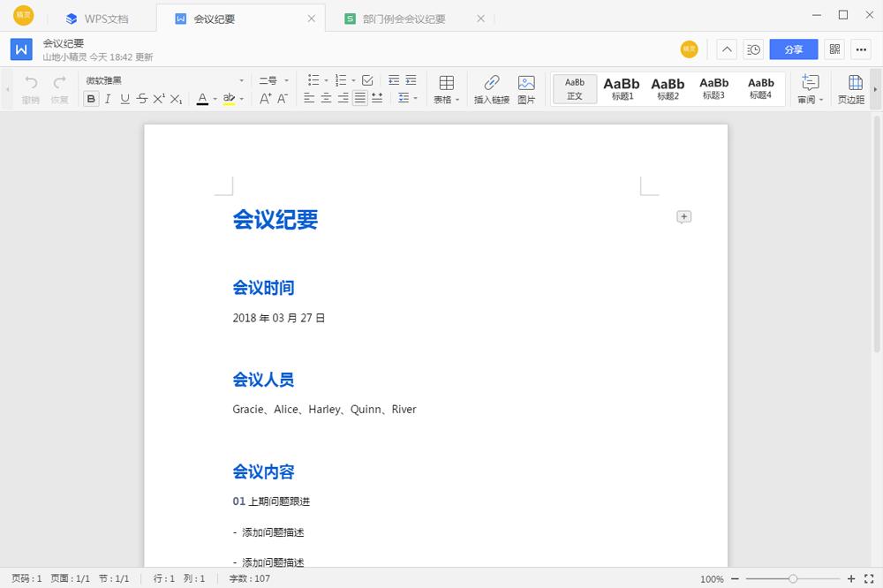Click the 插入链接 insert link icon
This screenshot has height=588, width=883.
tap(492, 89)
